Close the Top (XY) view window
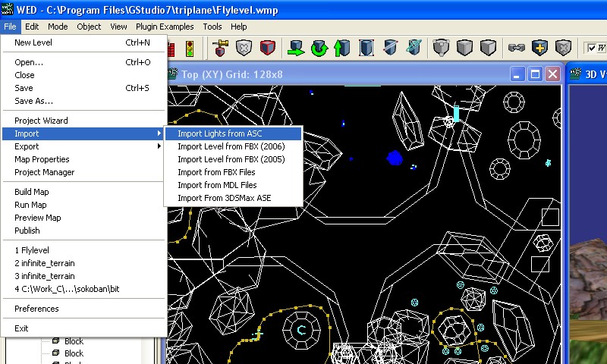The image size is (607, 364). 553,74
